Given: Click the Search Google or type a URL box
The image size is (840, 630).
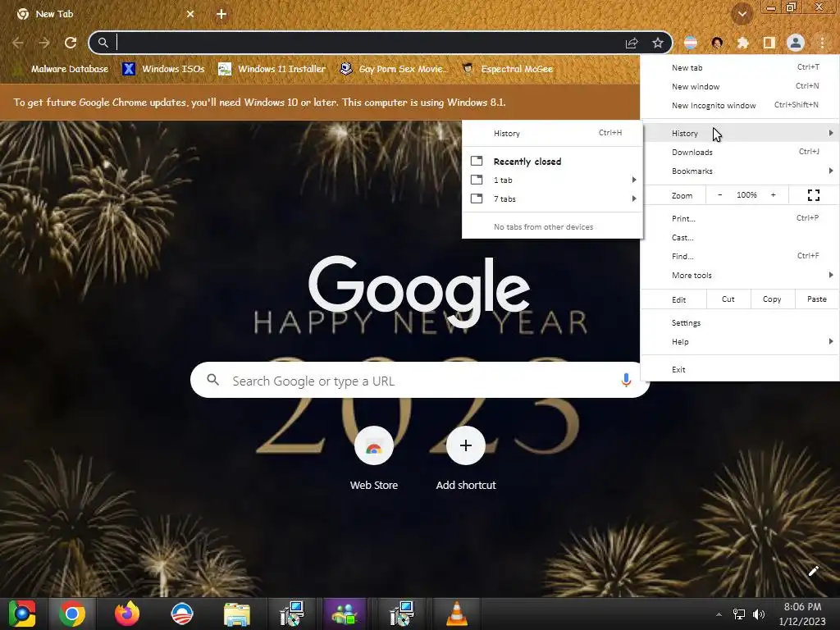Looking at the screenshot, I should click(x=420, y=381).
